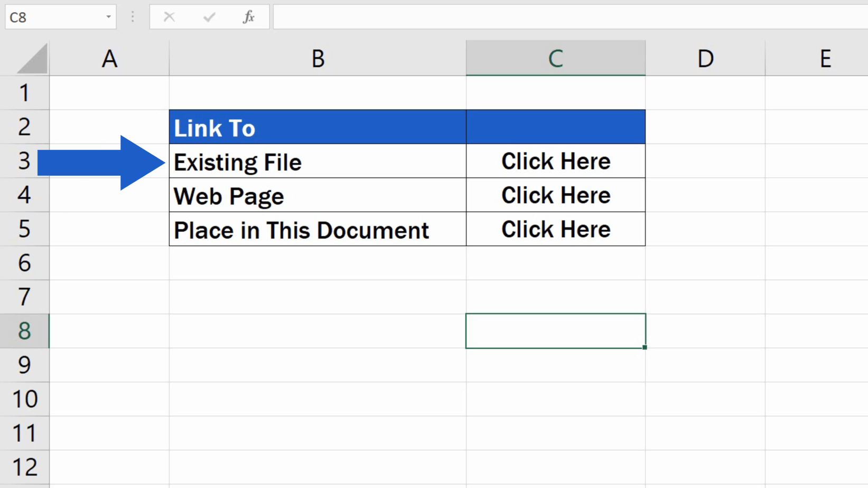Open 'Click Here' link for Place in This Document

555,229
